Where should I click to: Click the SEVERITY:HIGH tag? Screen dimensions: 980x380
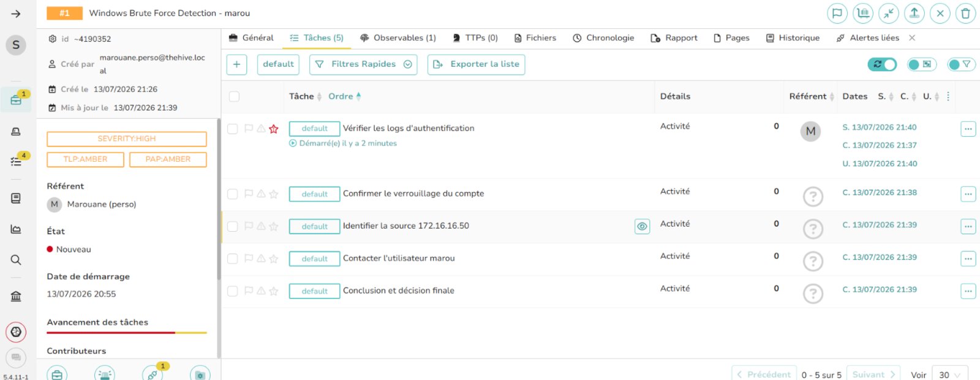point(127,139)
